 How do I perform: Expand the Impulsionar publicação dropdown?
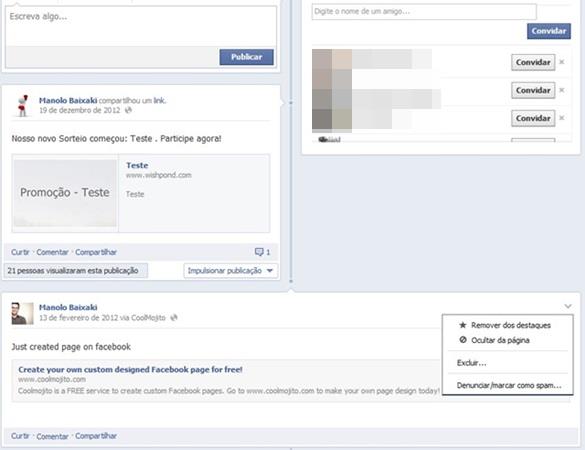(231, 271)
